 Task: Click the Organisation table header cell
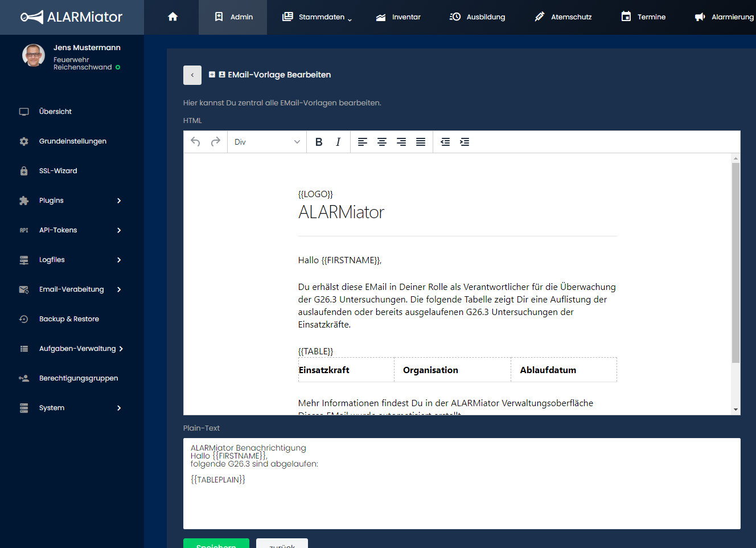click(453, 370)
